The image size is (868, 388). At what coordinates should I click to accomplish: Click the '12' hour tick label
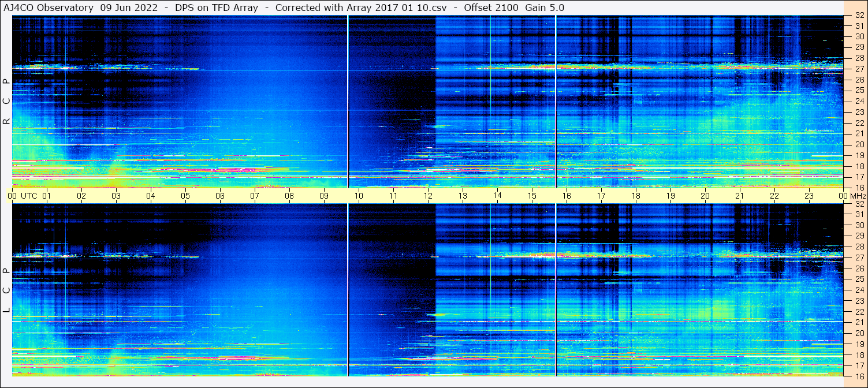point(428,196)
